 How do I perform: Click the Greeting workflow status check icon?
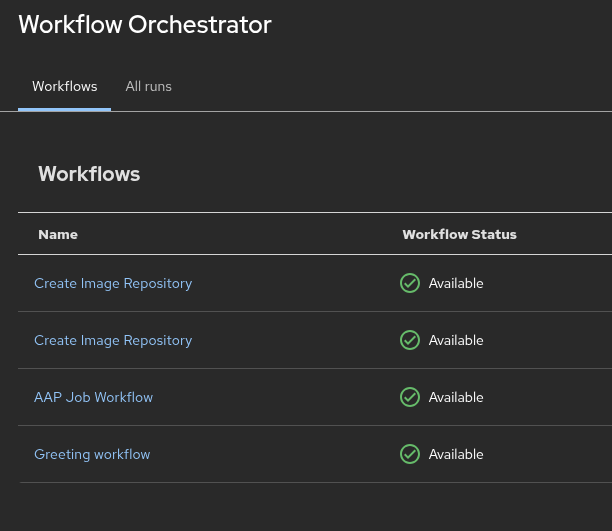click(410, 454)
